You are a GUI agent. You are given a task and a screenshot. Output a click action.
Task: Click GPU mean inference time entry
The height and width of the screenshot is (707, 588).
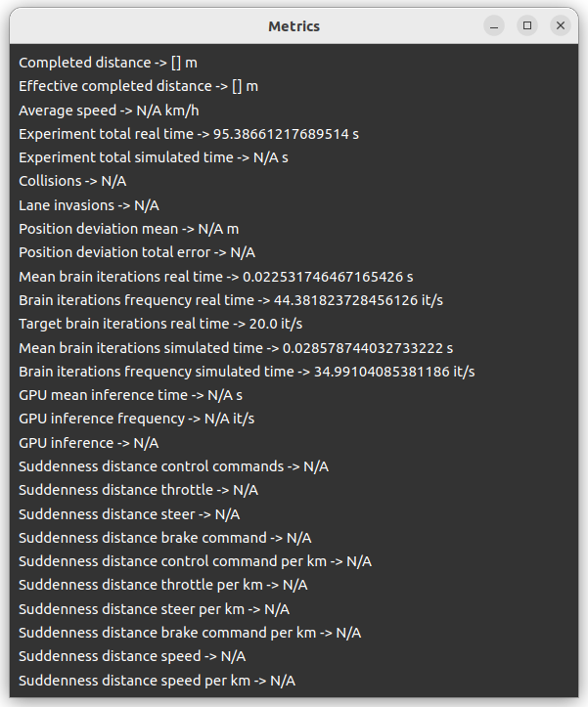(130, 395)
